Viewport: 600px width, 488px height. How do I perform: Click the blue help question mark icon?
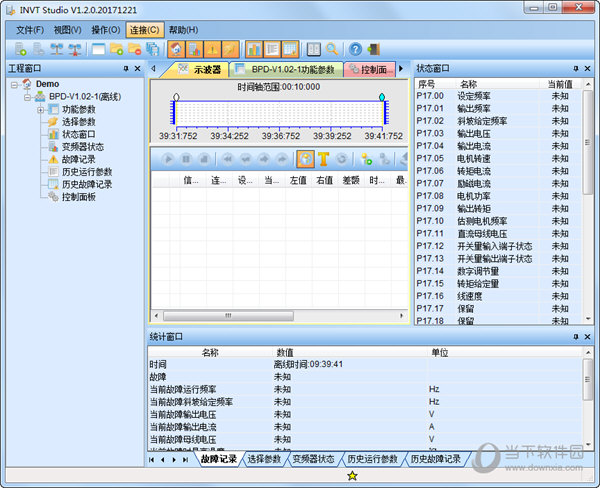point(355,49)
